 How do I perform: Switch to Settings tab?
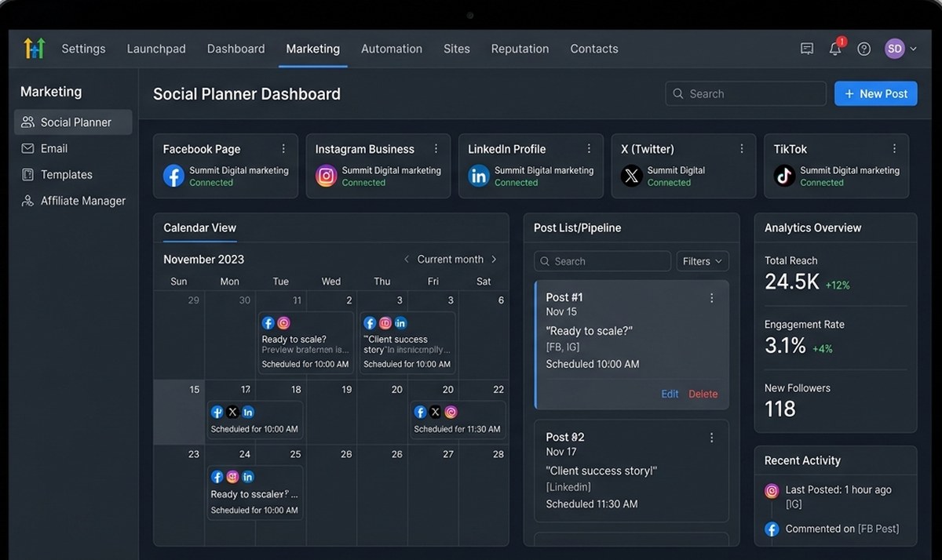click(x=83, y=49)
